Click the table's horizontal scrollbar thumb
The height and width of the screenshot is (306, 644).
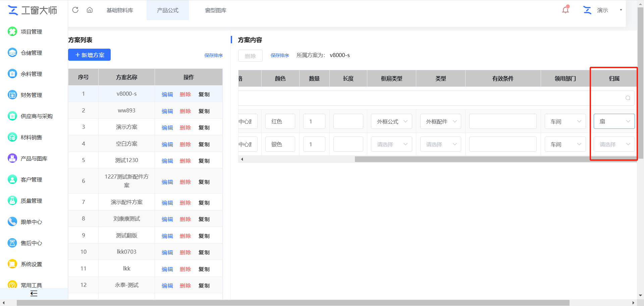pos(470,159)
